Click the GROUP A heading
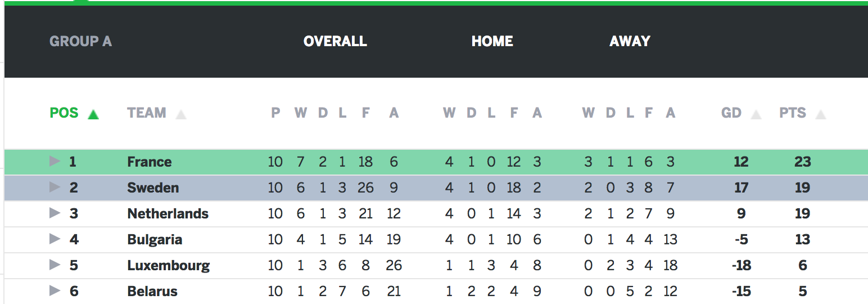This screenshot has height=304, width=868. click(80, 41)
